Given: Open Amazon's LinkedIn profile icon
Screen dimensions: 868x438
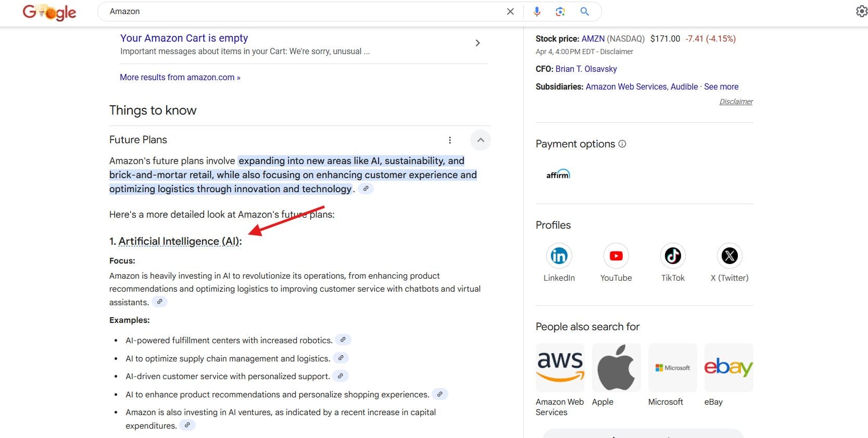Looking at the screenshot, I should coord(559,256).
